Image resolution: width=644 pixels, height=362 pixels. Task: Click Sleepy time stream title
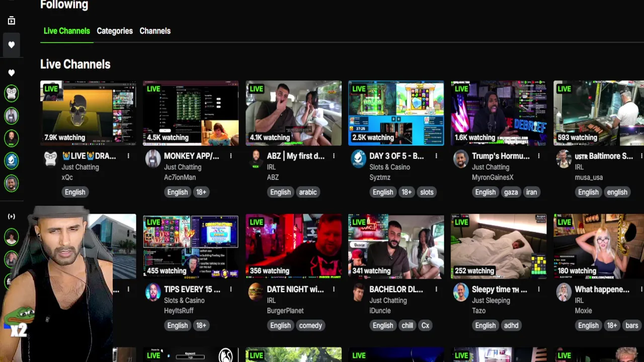[500, 289]
